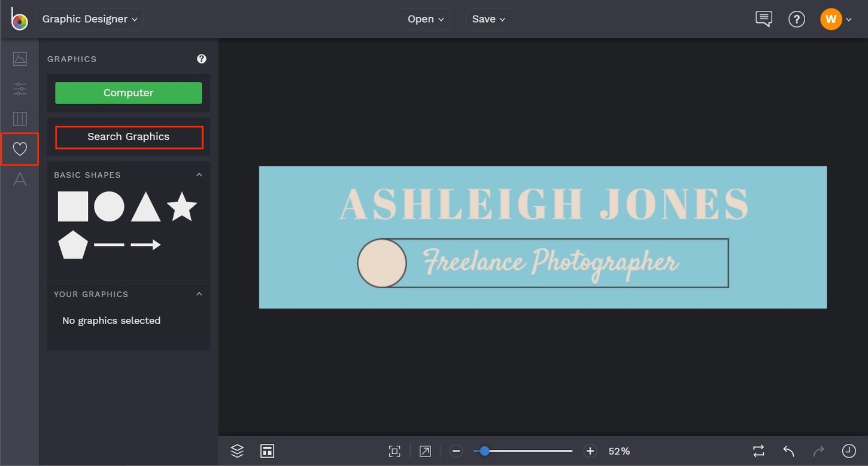868x466 pixels.
Task: Click the Search Graphics button
Action: (x=128, y=137)
